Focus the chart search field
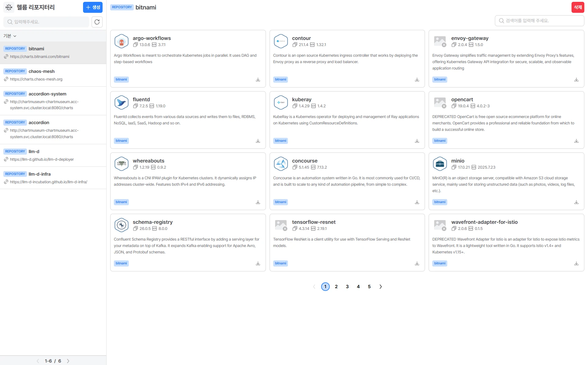 [x=539, y=21]
